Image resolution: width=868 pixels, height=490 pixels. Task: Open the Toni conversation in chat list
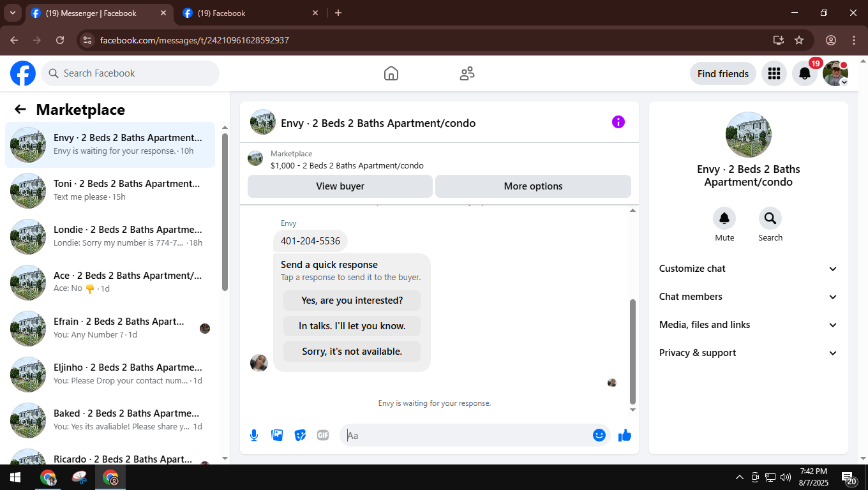tap(110, 191)
